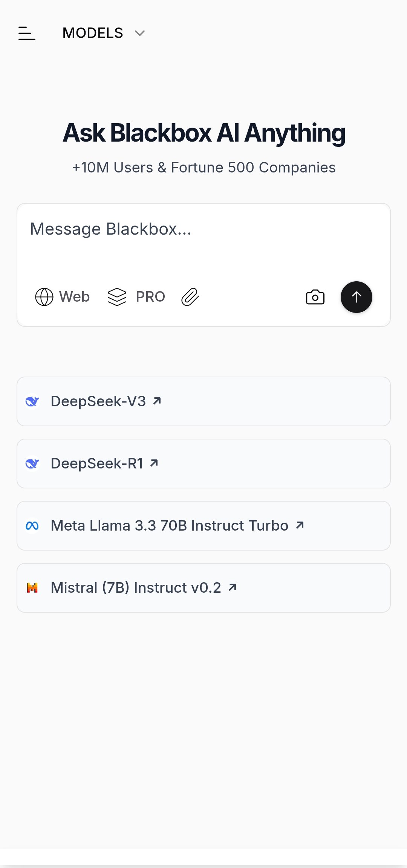
Task: Expand the MODELS dropdown chevron
Action: pyautogui.click(x=140, y=33)
